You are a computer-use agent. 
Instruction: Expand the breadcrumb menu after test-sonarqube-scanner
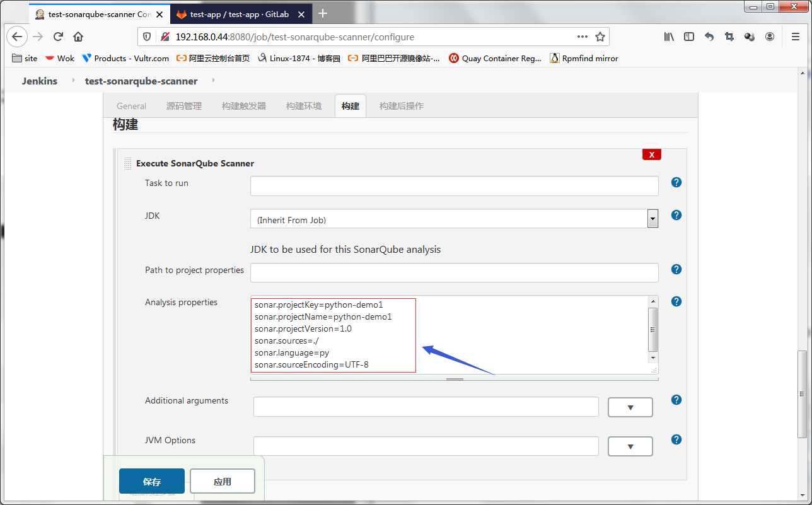(212, 81)
